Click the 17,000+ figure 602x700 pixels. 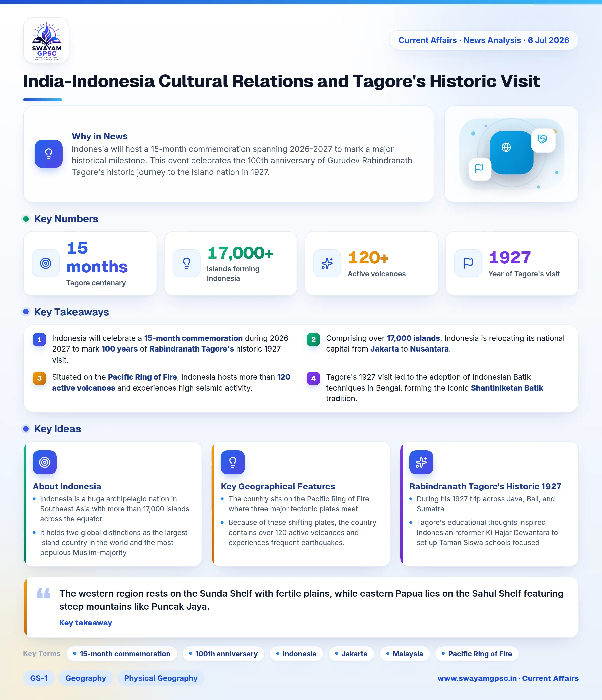click(240, 253)
